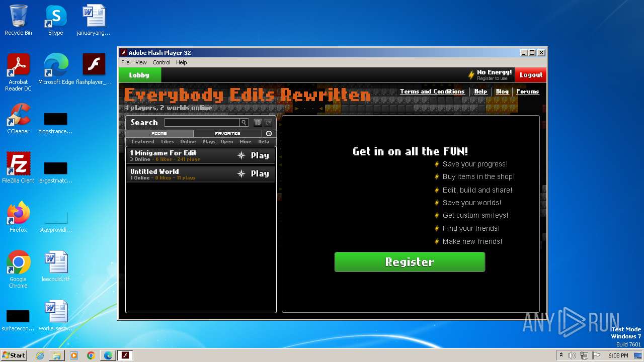644x362 pixels.
Task: Click the room search input field
Action: pos(202,123)
